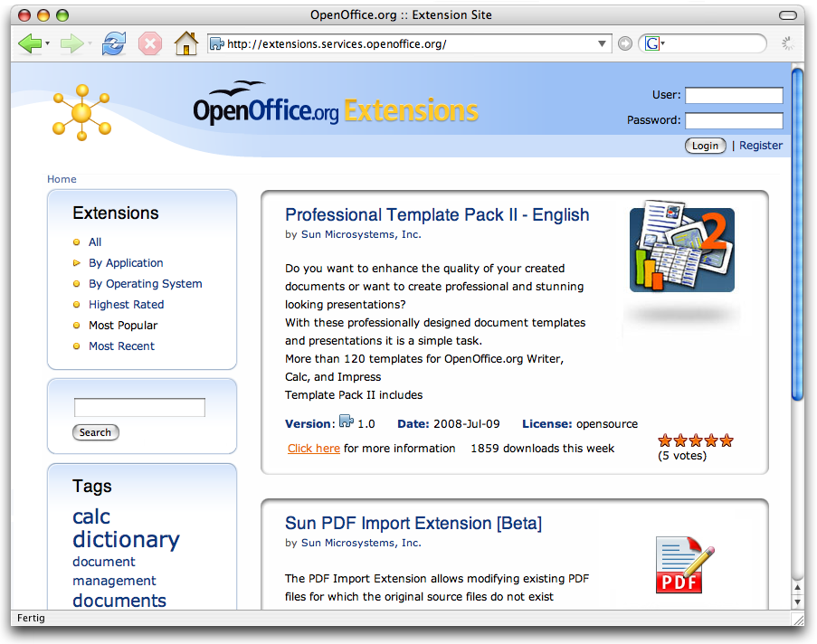Focus the URL address field
817x644 pixels.
pyautogui.click(x=409, y=43)
